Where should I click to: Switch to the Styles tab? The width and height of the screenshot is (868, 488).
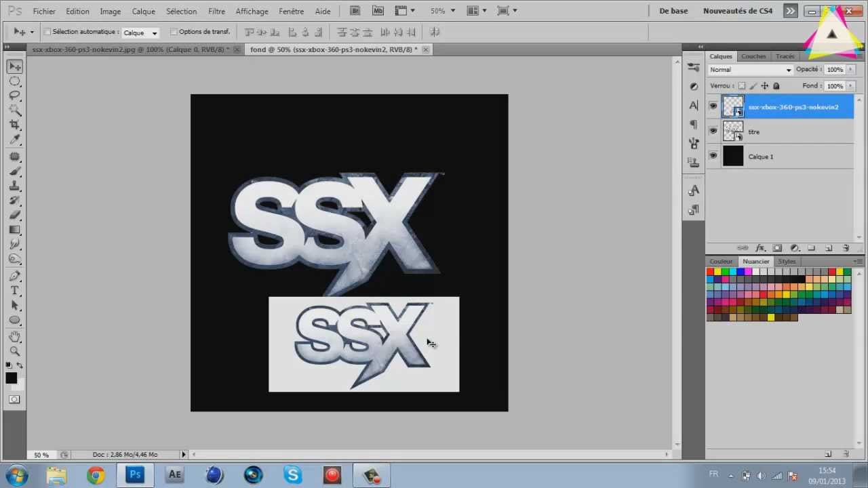click(x=787, y=262)
